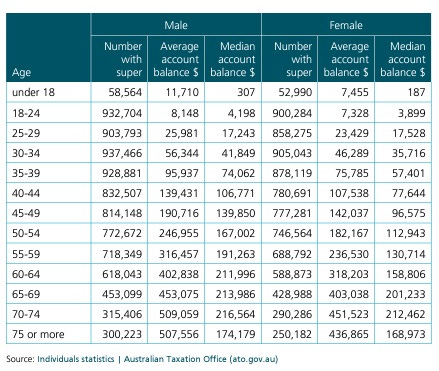This screenshot has width=439, height=371.
Task: Select the '35-39' age row label
Action: pyautogui.click(x=26, y=173)
